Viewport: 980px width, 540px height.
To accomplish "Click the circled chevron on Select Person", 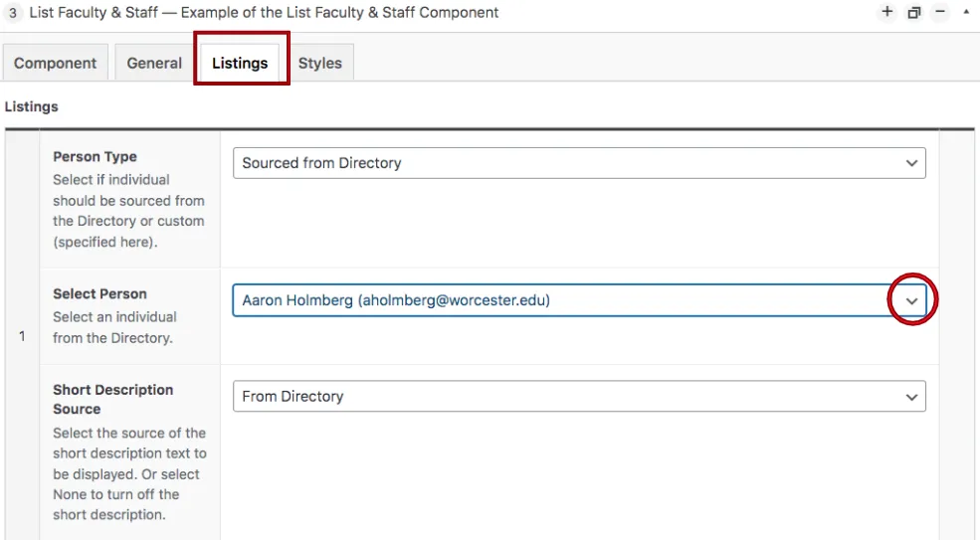I will pyautogui.click(x=911, y=300).
